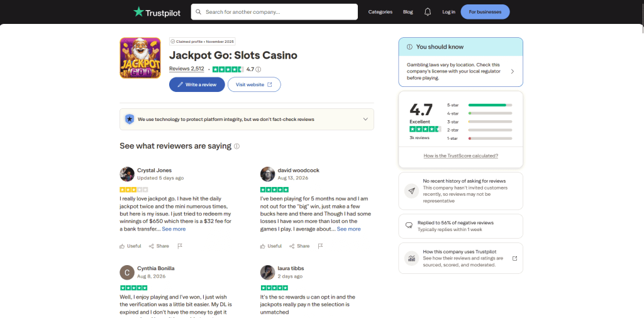Focus the 'Search for another company' field

click(274, 12)
